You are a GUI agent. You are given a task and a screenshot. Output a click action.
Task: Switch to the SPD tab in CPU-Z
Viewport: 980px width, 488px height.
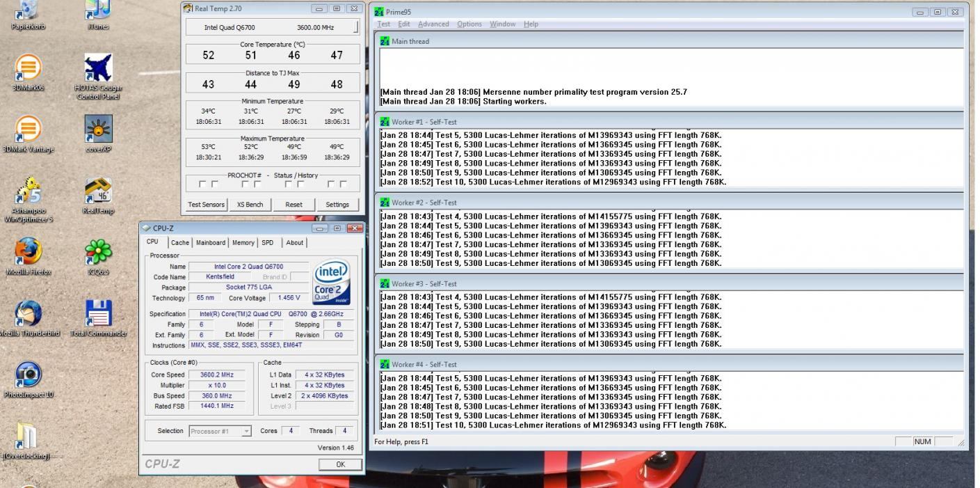(x=268, y=243)
